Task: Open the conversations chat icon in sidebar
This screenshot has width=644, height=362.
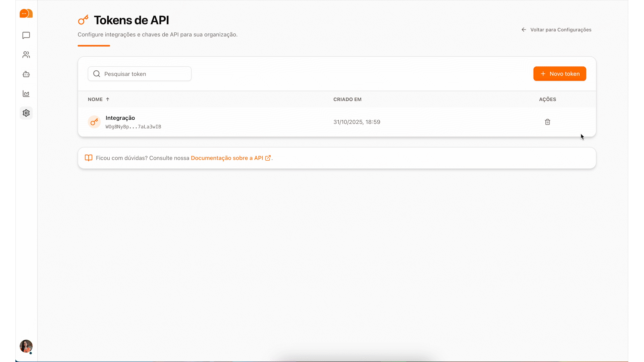Action: point(26,36)
